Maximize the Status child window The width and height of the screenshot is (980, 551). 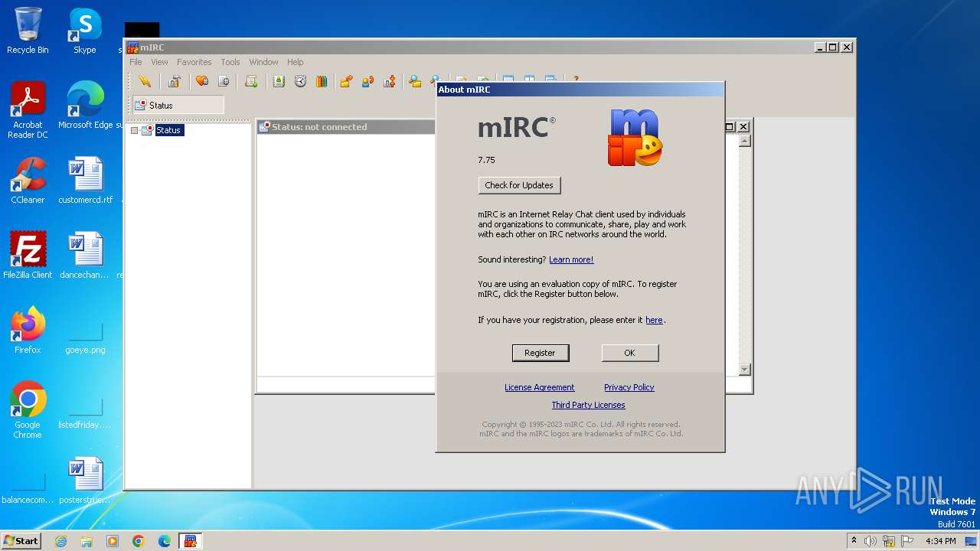click(730, 126)
